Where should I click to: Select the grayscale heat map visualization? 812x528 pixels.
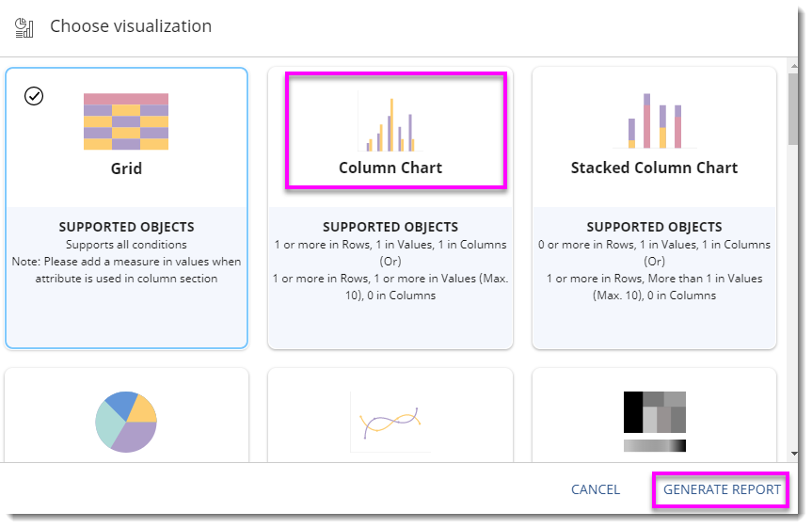[x=654, y=421]
